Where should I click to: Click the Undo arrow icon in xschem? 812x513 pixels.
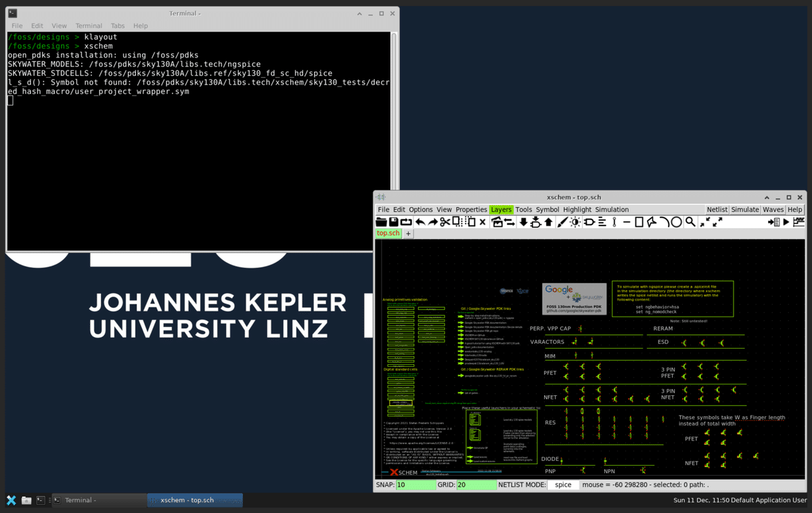420,222
